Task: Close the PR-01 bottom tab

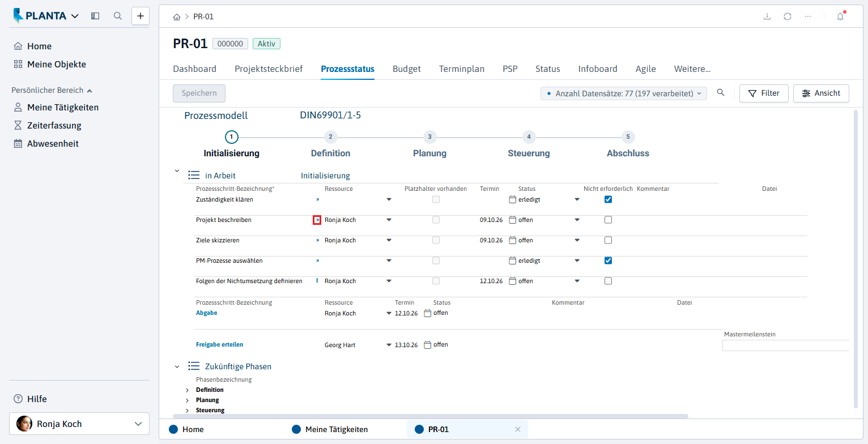Action: point(517,429)
